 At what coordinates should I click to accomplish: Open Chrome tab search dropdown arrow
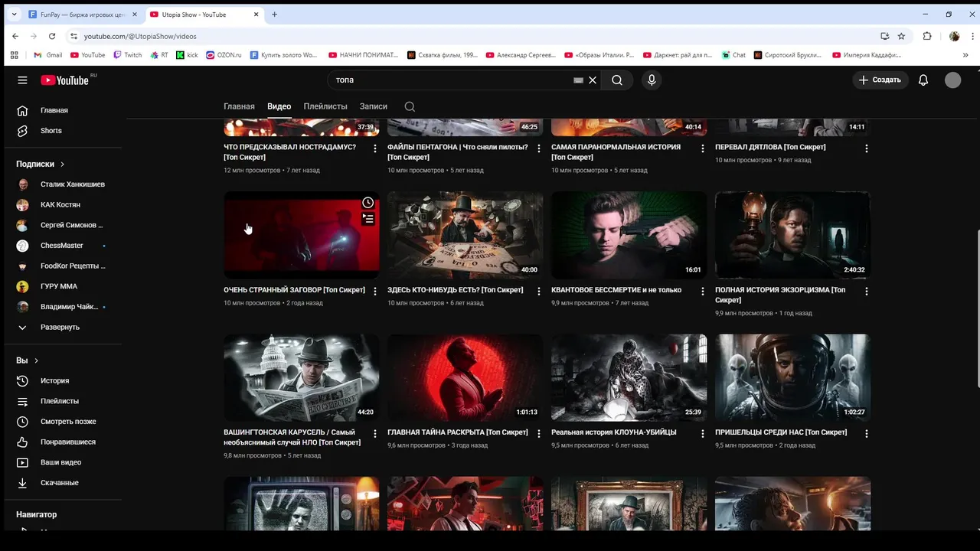pyautogui.click(x=14, y=15)
